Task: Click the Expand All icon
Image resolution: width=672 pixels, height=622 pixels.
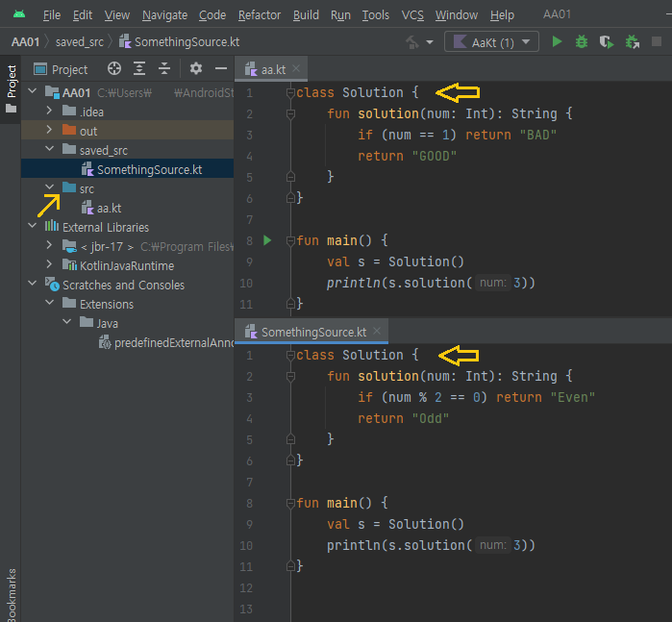Action: coord(138,68)
